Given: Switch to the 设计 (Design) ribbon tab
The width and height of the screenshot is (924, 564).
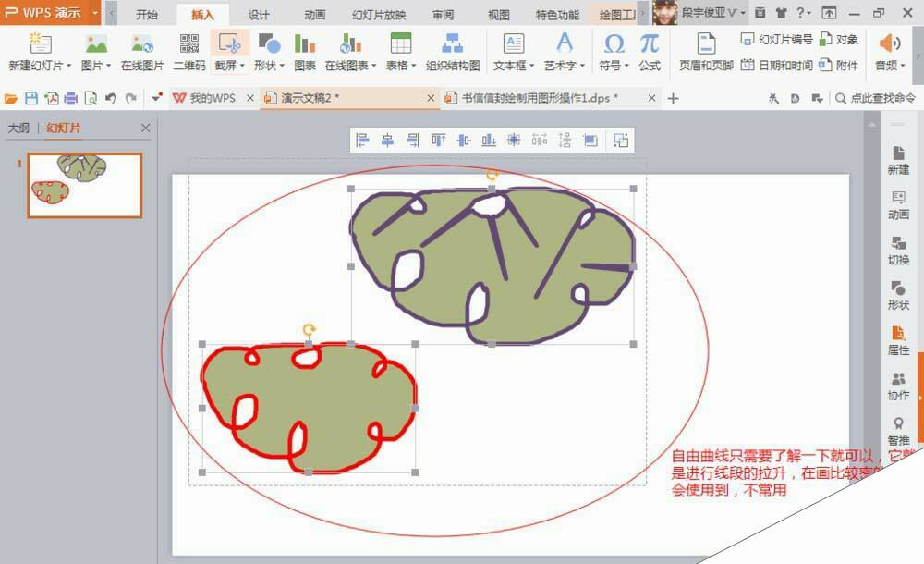Looking at the screenshot, I should tap(258, 15).
